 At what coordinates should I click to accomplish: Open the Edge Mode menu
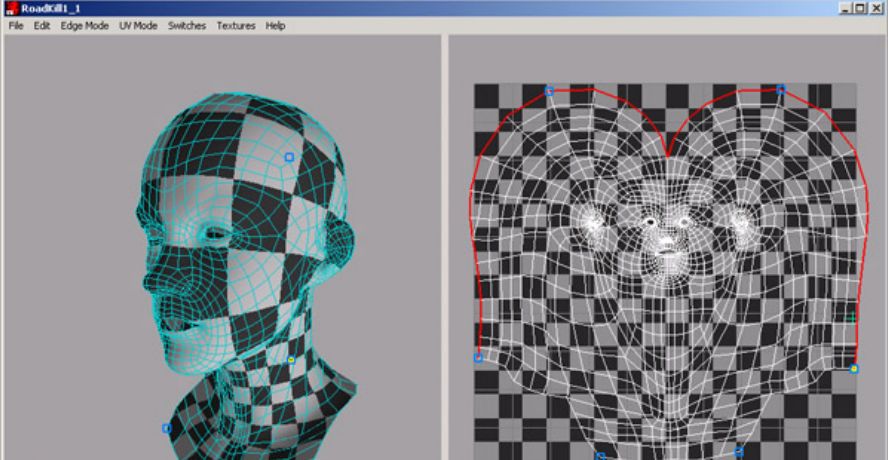tap(84, 25)
